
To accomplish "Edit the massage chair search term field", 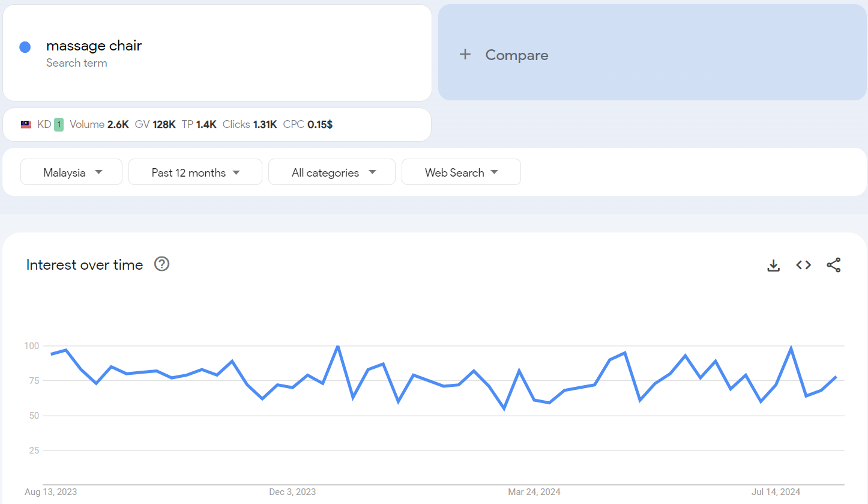I will tap(94, 46).
